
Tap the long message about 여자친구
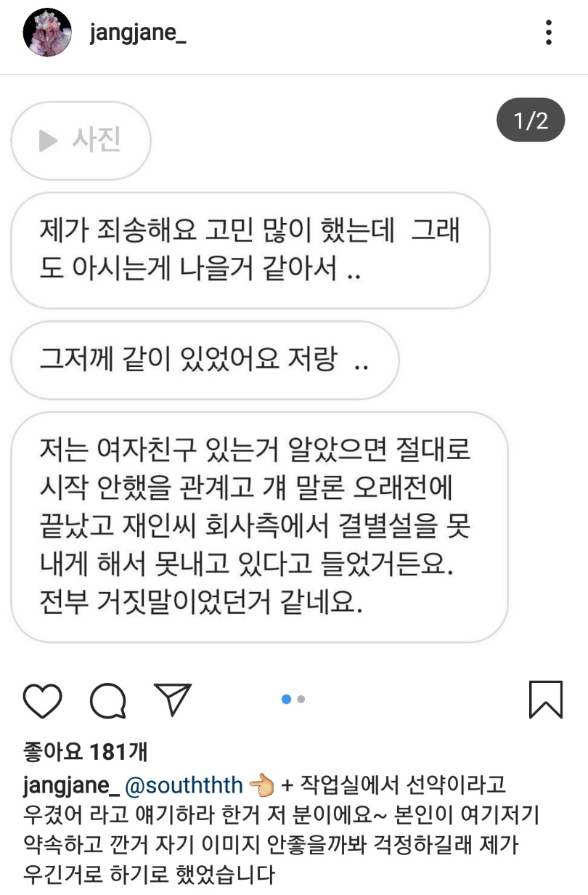tap(259, 527)
